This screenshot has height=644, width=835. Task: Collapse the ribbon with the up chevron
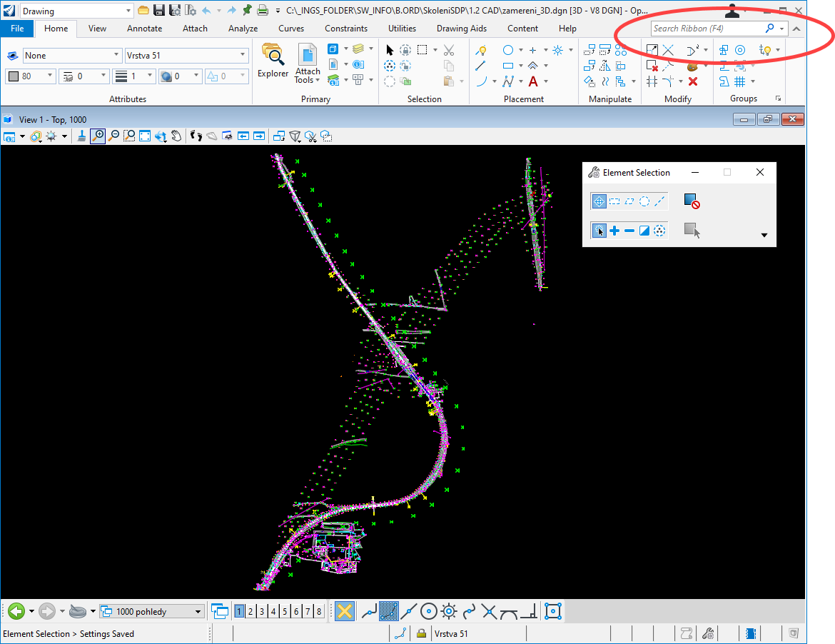click(x=796, y=29)
